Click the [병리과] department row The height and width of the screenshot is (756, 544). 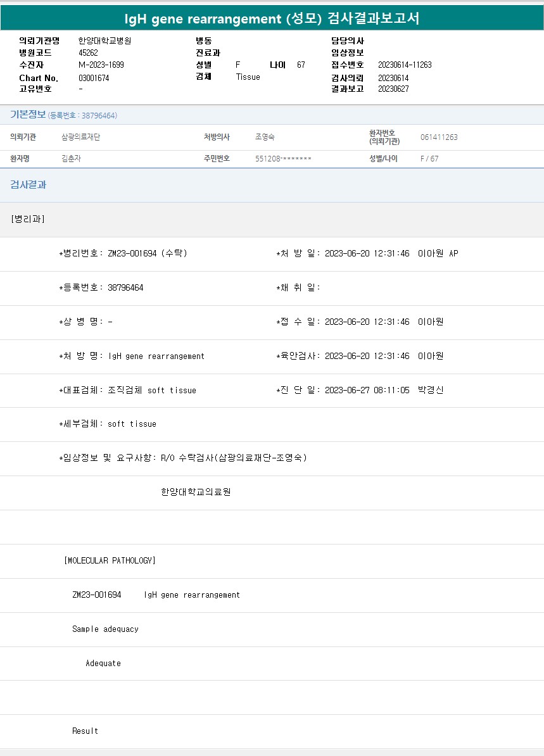tap(27, 219)
